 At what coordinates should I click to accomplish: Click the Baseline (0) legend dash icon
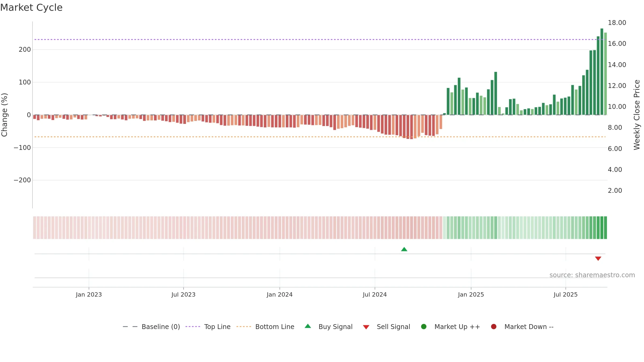pos(130,327)
